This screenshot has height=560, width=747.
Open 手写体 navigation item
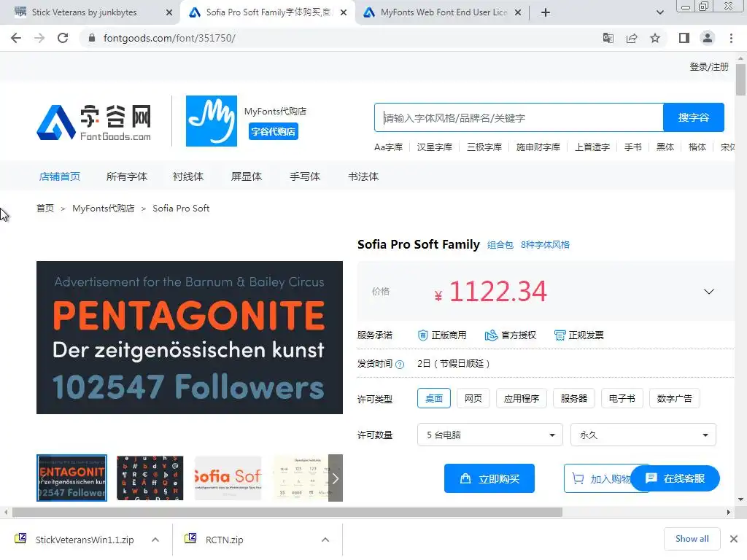pos(305,176)
